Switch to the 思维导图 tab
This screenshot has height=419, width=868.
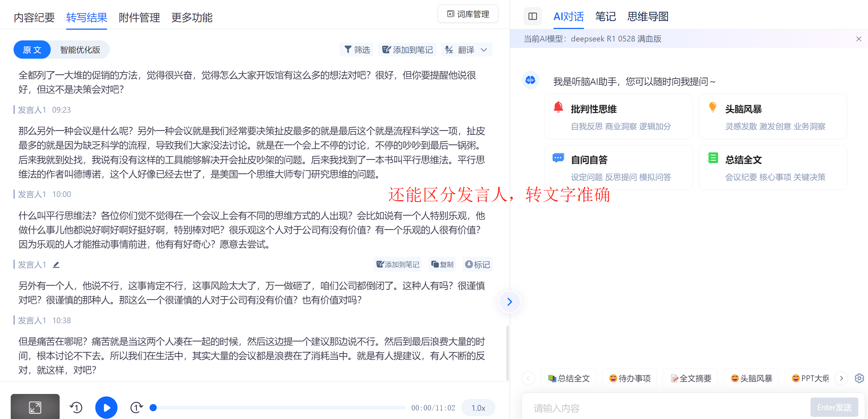[x=648, y=16]
